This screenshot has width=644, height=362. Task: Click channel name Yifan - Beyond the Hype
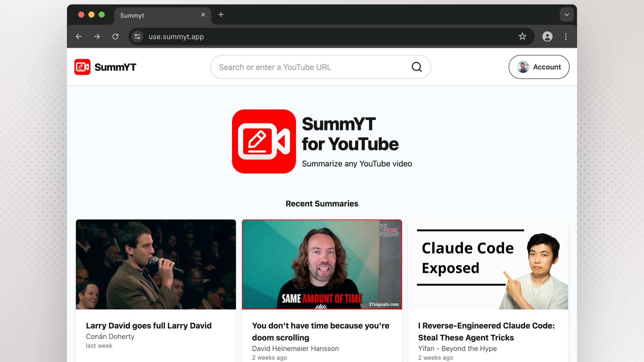(x=457, y=349)
